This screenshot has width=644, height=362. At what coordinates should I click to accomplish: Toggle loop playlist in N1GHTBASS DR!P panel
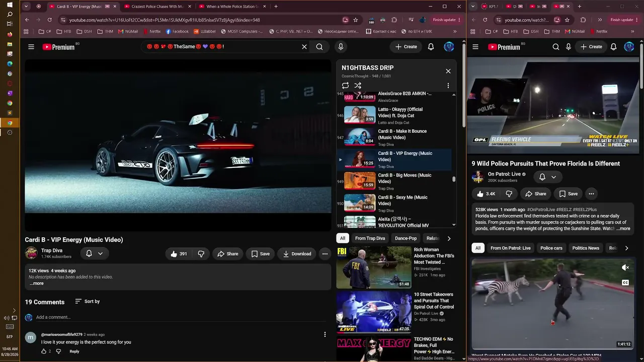click(345, 85)
